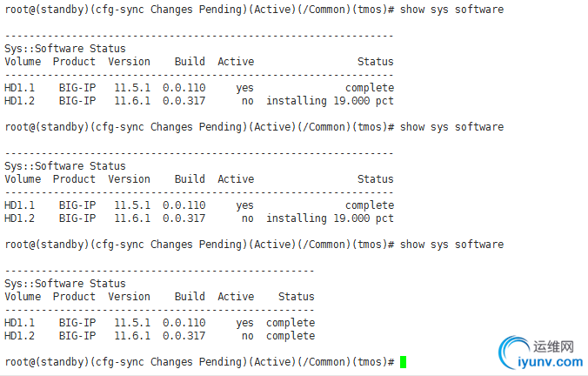Viewport: 588px width, 376px height.
Task: Click the green terminal cursor block
Action: (403, 362)
